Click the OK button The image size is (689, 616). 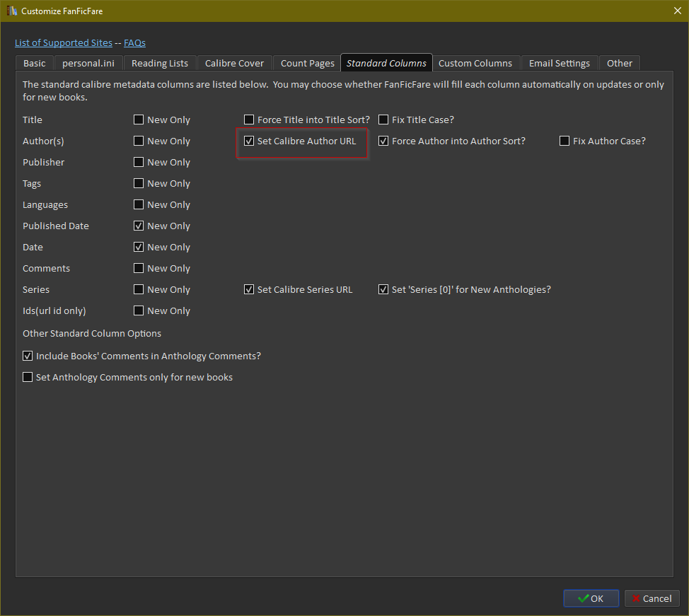[x=591, y=598]
